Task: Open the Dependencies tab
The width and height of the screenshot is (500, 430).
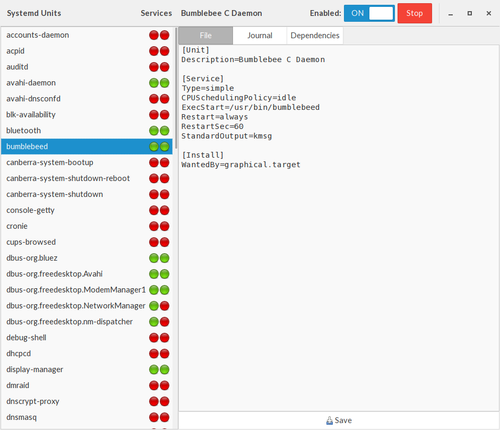Action: pos(315,35)
